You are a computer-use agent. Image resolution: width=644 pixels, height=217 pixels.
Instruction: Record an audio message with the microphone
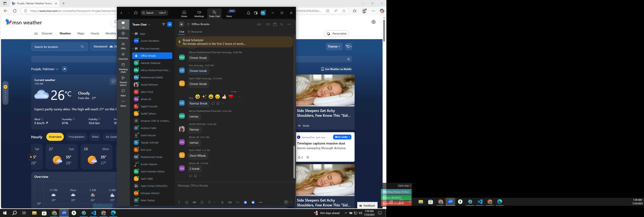click(x=222, y=202)
